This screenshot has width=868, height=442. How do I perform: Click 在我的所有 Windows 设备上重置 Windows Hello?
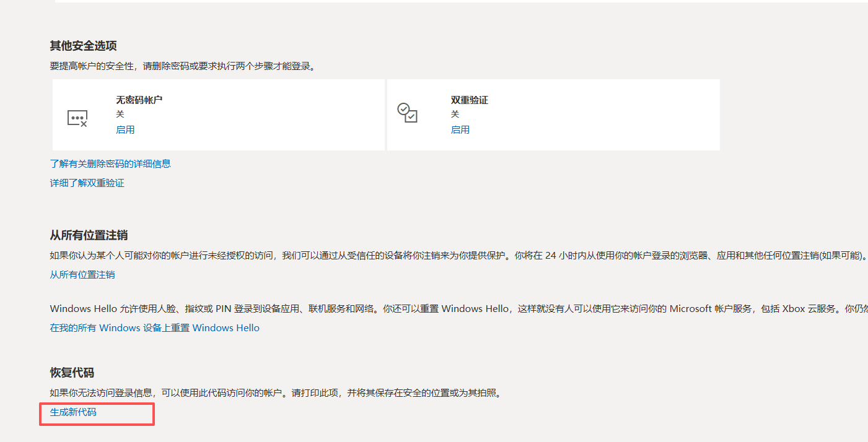tap(154, 327)
